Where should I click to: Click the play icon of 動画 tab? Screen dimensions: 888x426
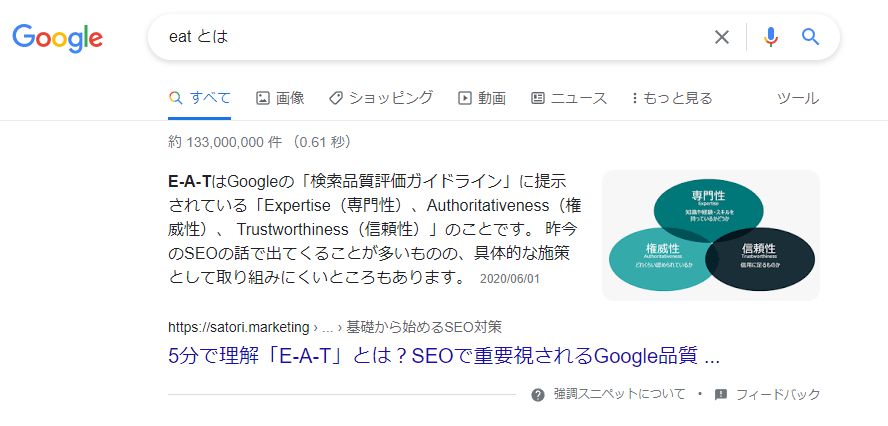pyautogui.click(x=464, y=98)
